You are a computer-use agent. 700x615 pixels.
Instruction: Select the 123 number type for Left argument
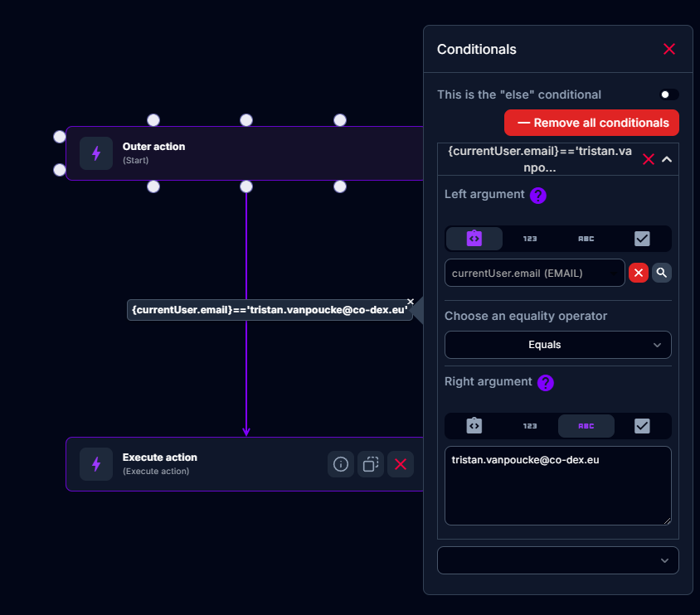(x=530, y=239)
